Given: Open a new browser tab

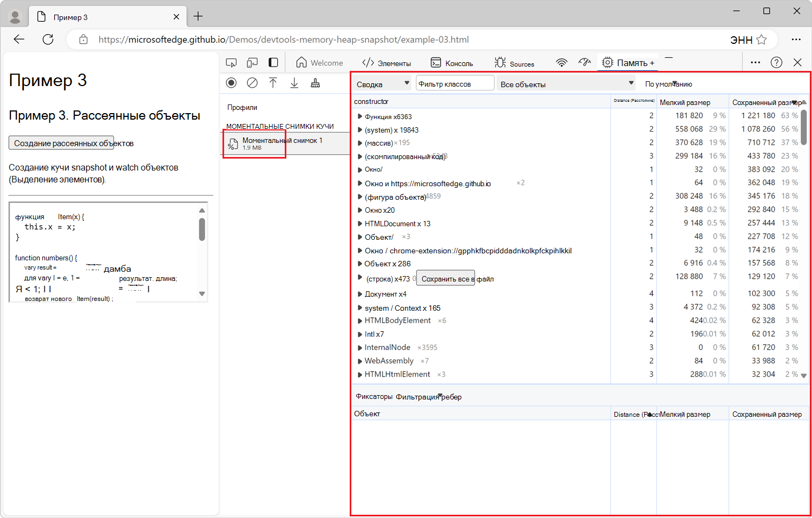Looking at the screenshot, I should tap(198, 17).
